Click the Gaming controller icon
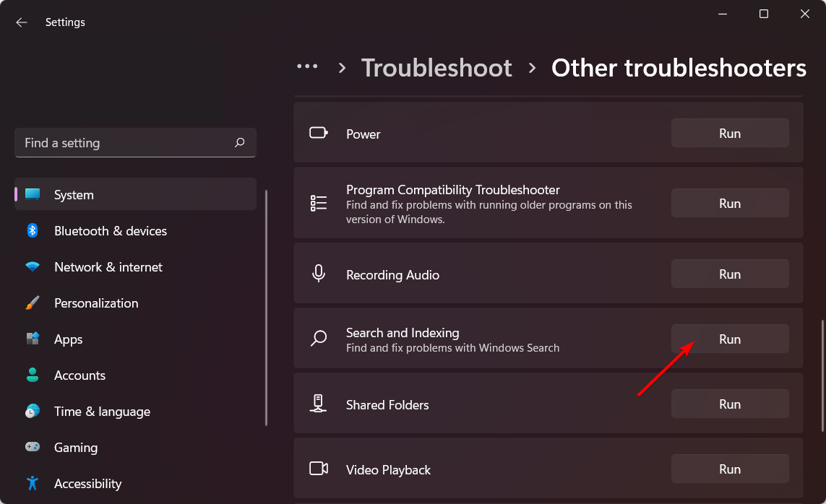826x504 pixels. tap(33, 447)
